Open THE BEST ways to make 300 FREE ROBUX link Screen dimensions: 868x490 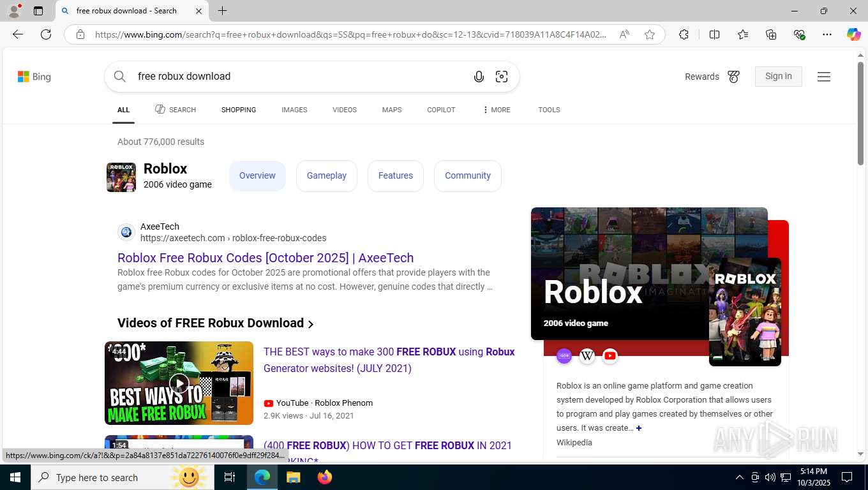[389, 360]
